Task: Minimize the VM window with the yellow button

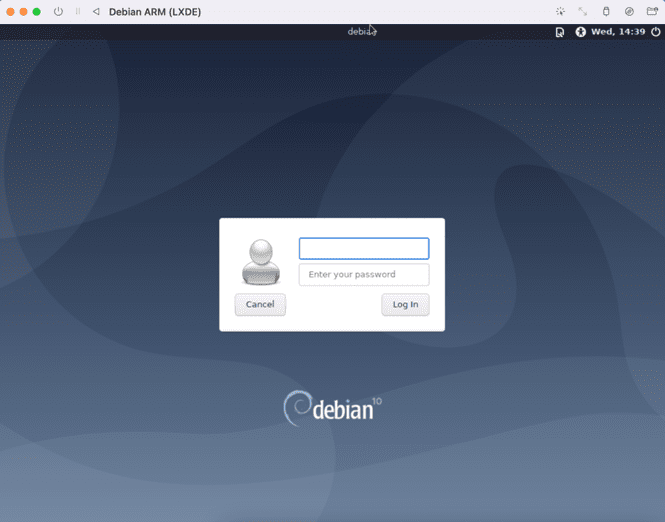Action: coord(23,11)
